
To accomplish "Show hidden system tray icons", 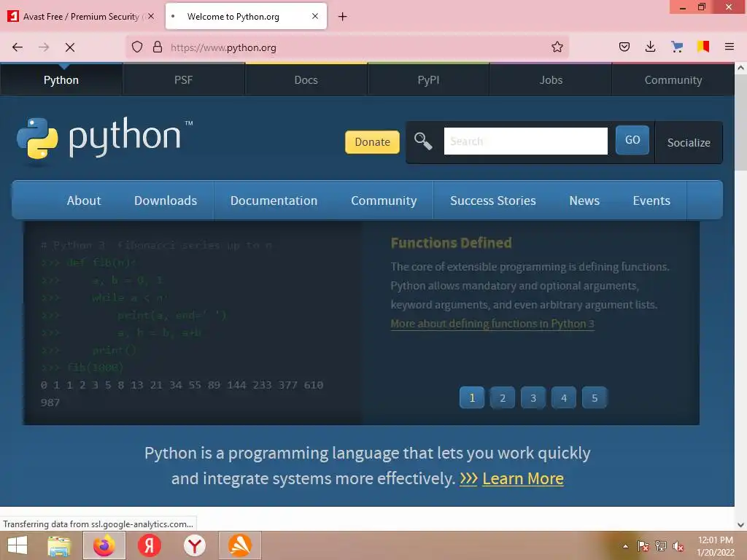I will tap(625, 546).
